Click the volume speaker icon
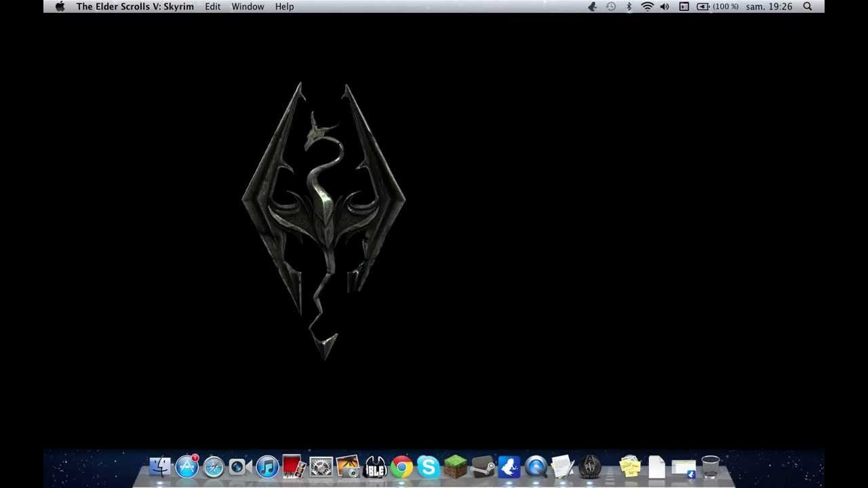The height and width of the screenshot is (488, 868). [x=665, y=6]
